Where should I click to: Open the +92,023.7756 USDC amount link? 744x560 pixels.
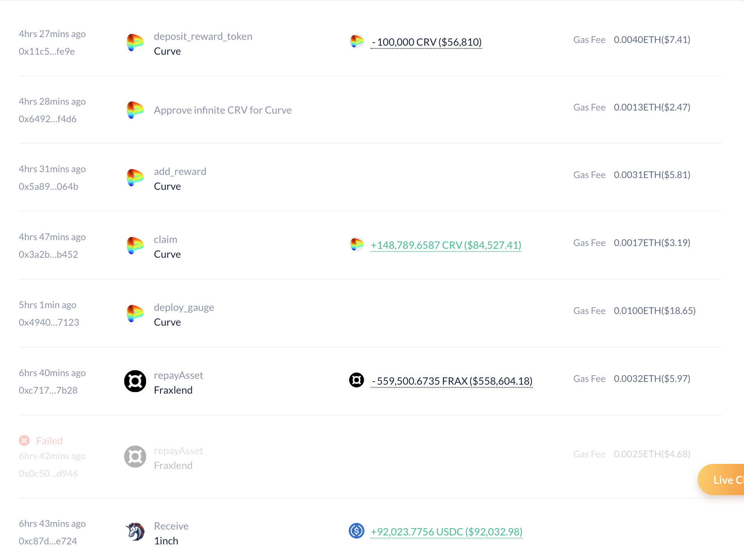pyautogui.click(x=446, y=532)
